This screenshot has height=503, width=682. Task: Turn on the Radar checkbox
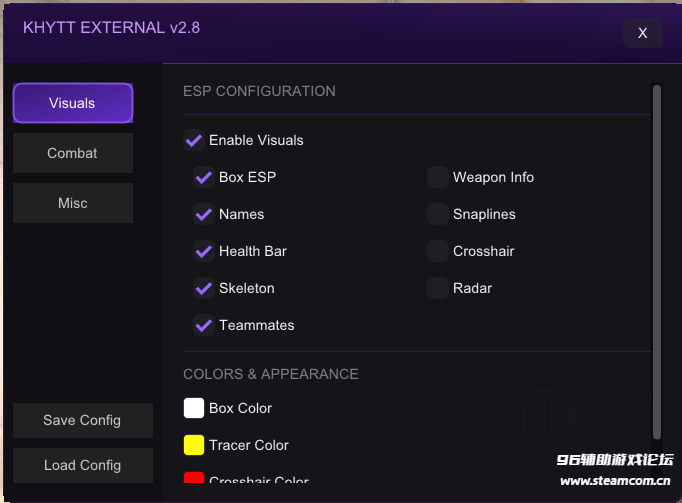[x=437, y=289]
